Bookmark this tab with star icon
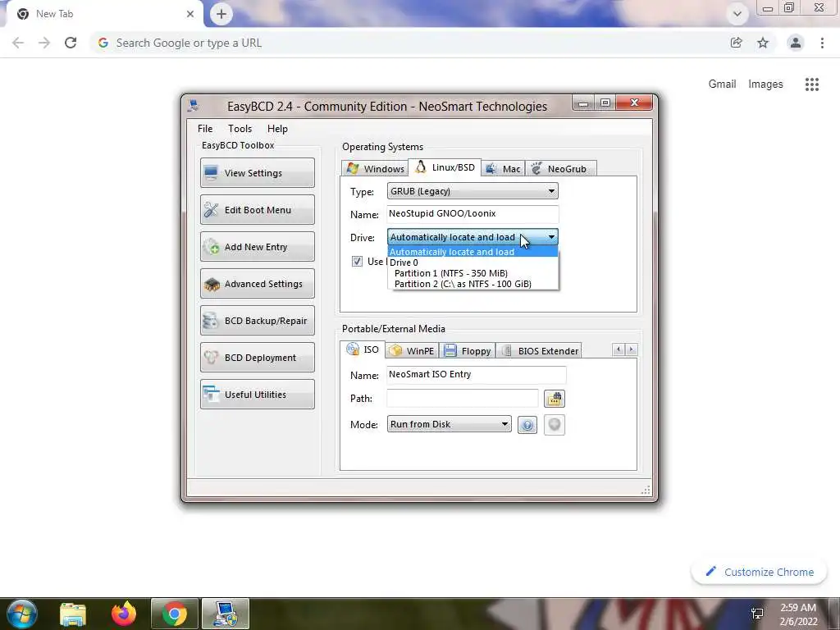840x630 pixels. (763, 43)
